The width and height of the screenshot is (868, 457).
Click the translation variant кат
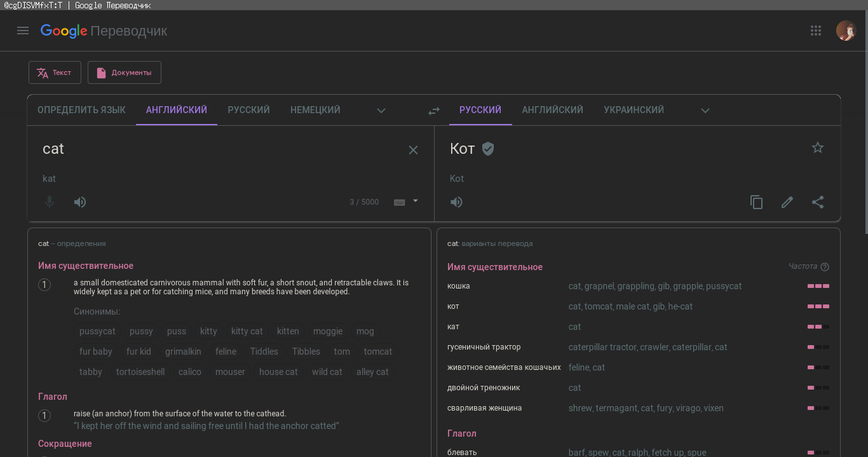tap(453, 327)
